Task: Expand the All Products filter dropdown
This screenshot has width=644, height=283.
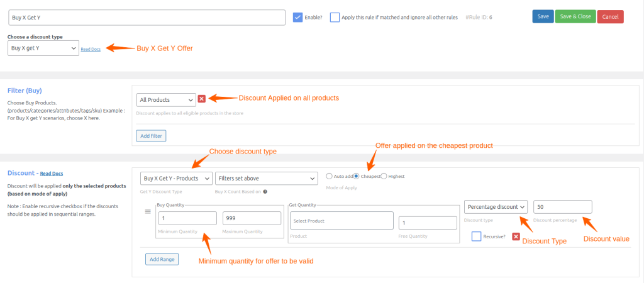Action: [x=166, y=99]
